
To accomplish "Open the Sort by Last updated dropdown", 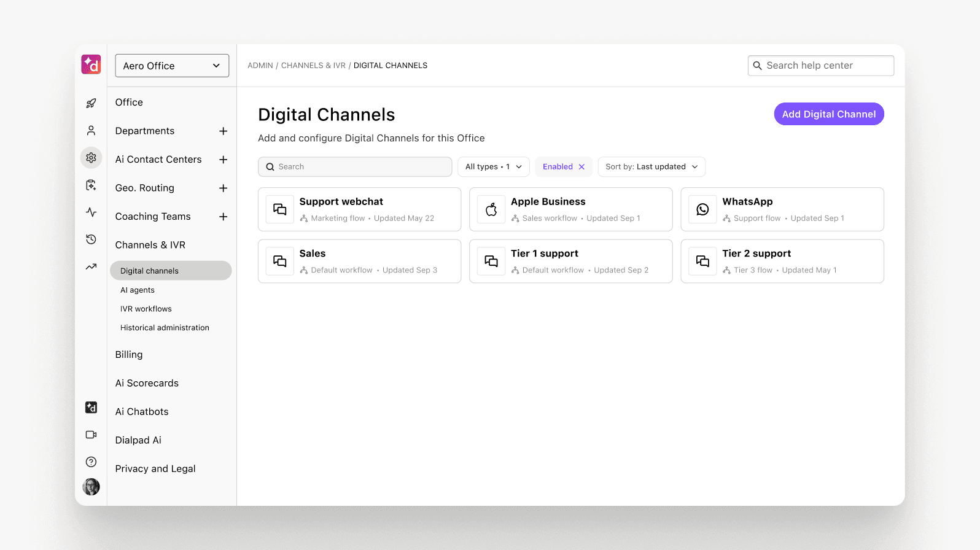I will click(651, 167).
